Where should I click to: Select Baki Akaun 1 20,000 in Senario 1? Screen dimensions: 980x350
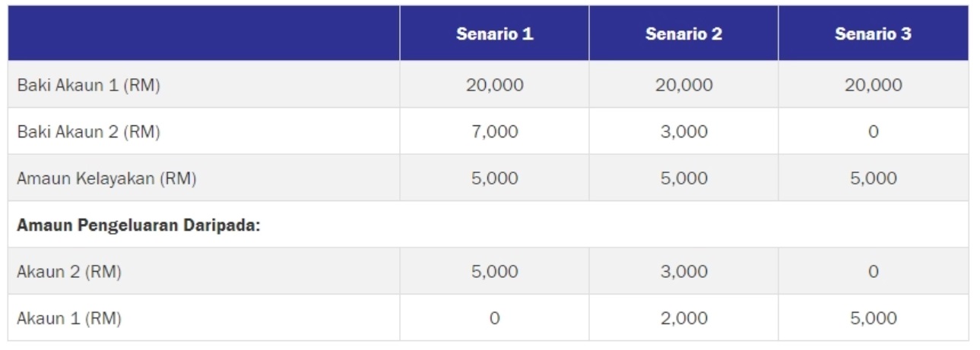(494, 85)
